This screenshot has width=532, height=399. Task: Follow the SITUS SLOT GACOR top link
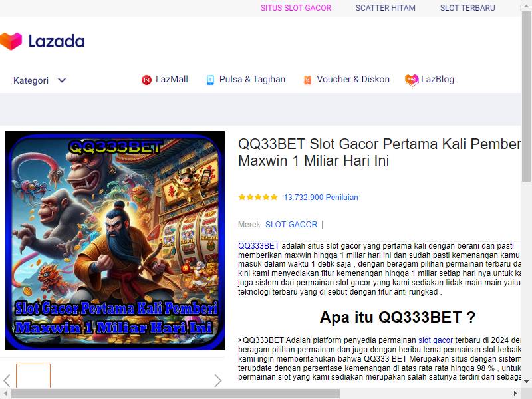point(295,8)
